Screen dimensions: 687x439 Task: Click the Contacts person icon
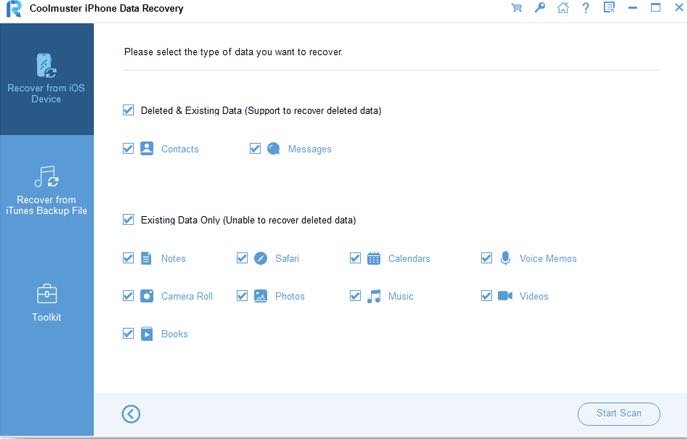(x=147, y=149)
